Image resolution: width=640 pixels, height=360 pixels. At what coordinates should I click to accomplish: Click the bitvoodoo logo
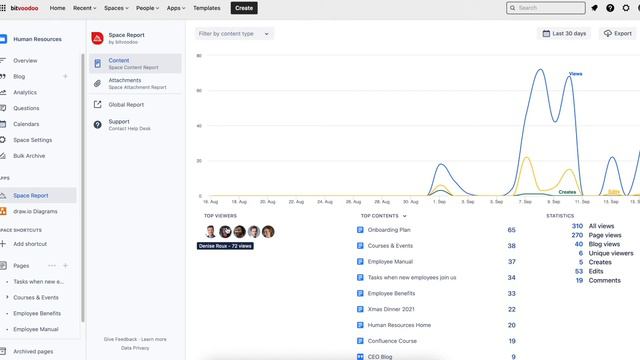point(24,8)
